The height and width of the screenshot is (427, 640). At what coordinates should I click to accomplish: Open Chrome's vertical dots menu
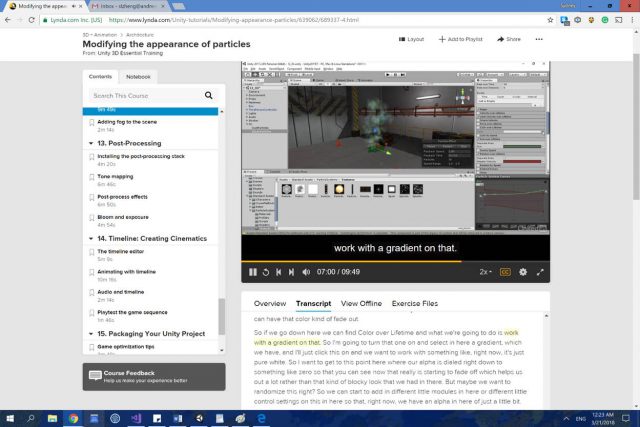632,20
